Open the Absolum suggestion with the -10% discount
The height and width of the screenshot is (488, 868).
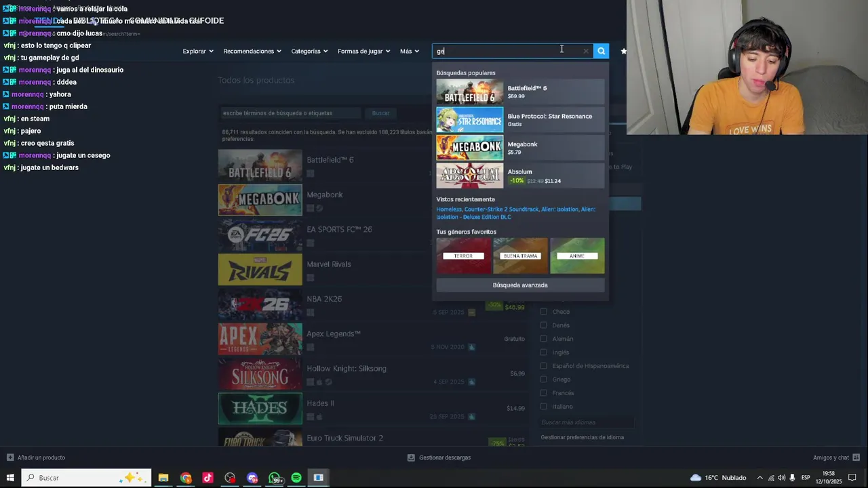[520, 176]
